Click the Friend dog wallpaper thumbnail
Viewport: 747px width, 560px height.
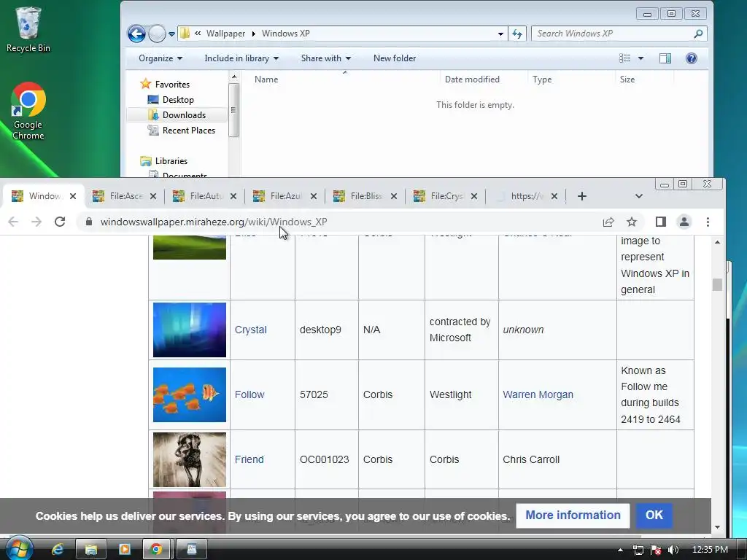(190, 459)
